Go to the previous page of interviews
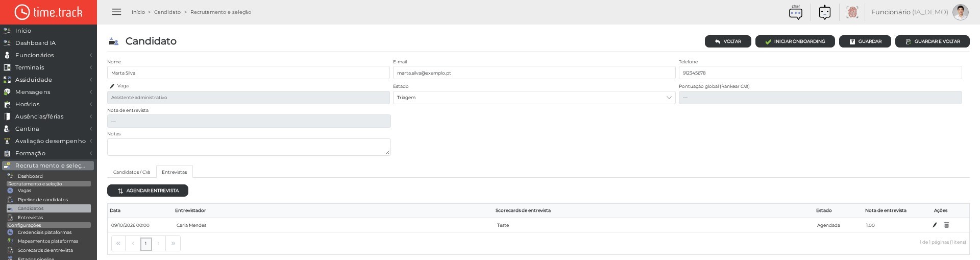980x260 pixels. pos(132,244)
